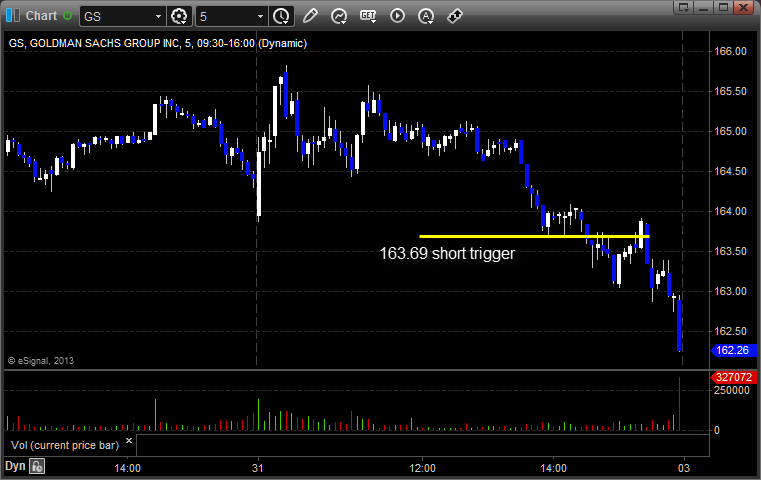Close the chart window with red X

coord(744,7)
